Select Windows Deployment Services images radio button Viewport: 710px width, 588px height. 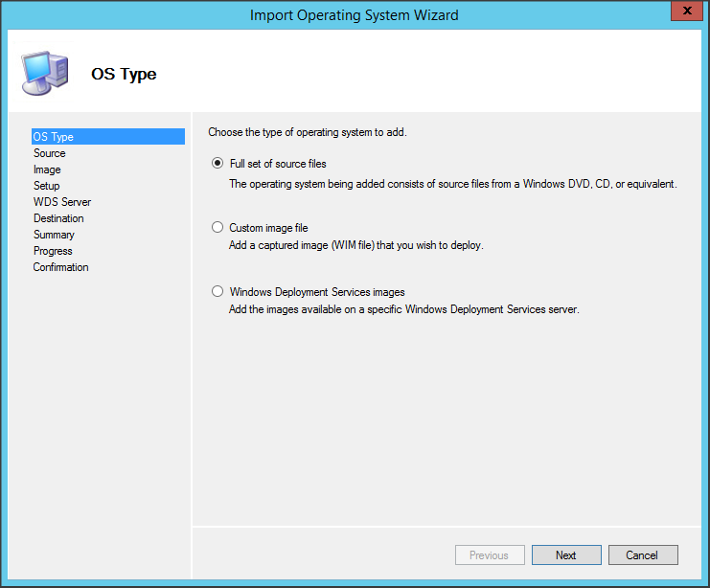pos(218,292)
